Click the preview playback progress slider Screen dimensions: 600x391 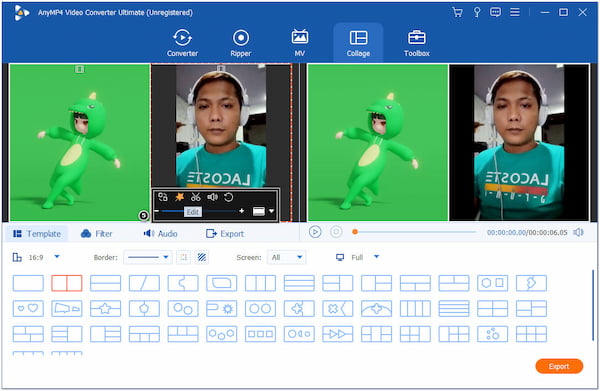[415, 232]
